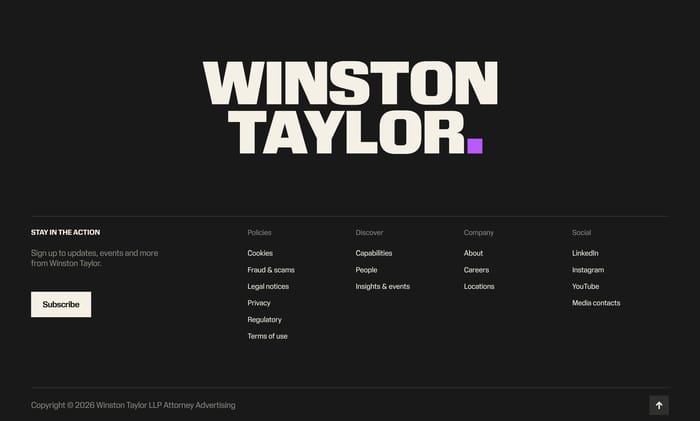The width and height of the screenshot is (700, 421).
Task: Click the copyright notice text
Action: click(133, 405)
